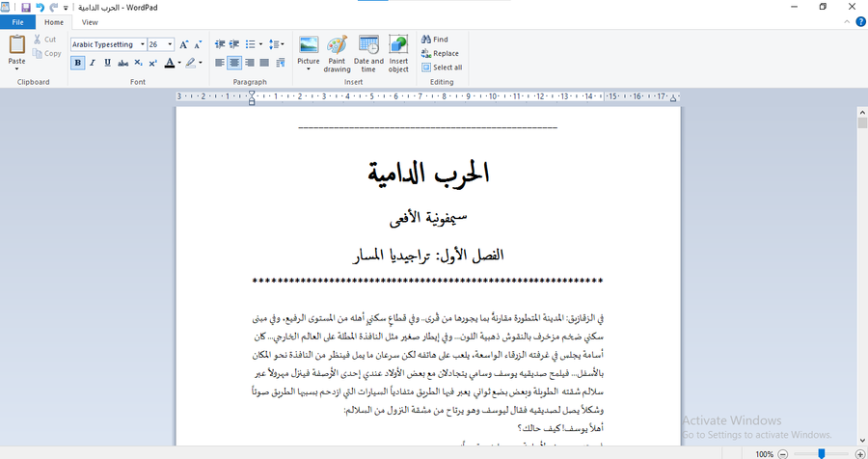The height and width of the screenshot is (459, 868).
Task: Click the Undo arrow in title bar
Action: 40,7
